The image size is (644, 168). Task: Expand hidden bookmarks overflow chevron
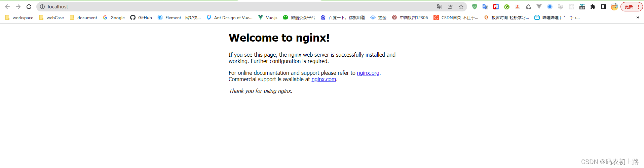coord(638,17)
